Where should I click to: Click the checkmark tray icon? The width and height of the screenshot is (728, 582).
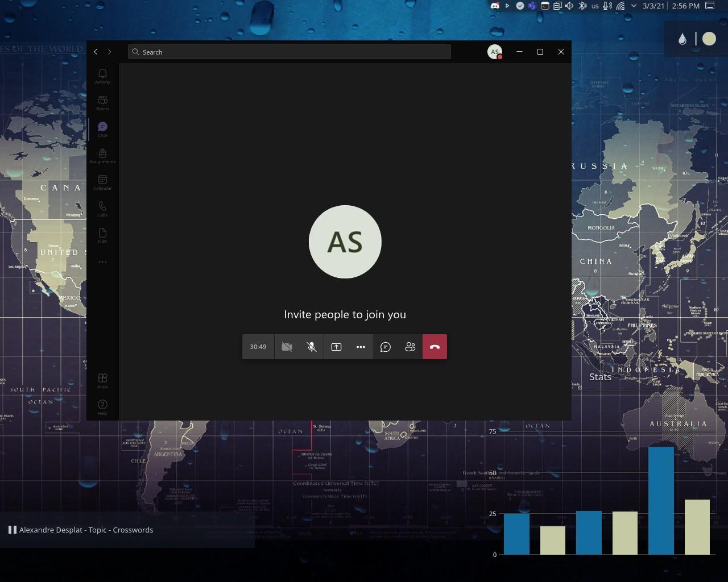[x=520, y=6]
